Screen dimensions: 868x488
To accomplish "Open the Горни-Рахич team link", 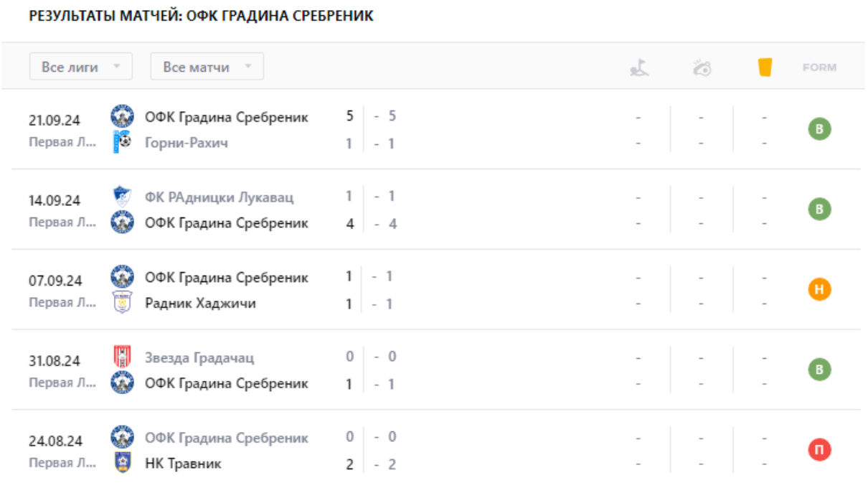I will (186, 143).
